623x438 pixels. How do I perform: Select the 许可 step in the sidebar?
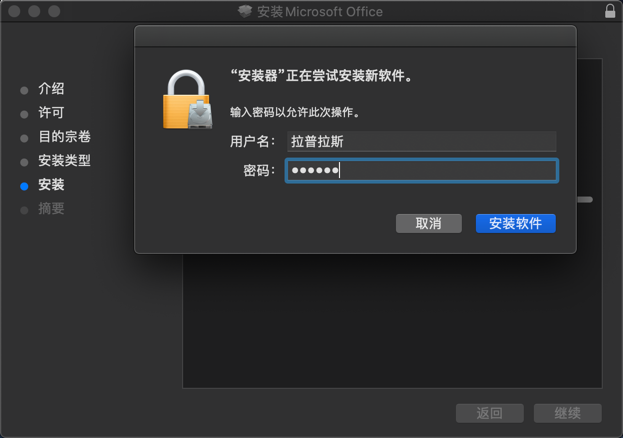point(51,113)
